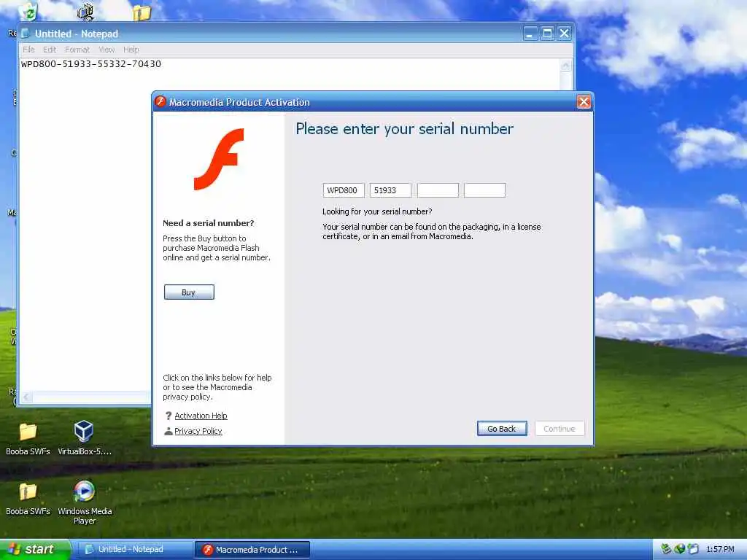Click the Buy button
This screenshot has height=560, width=747.
[189, 292]
